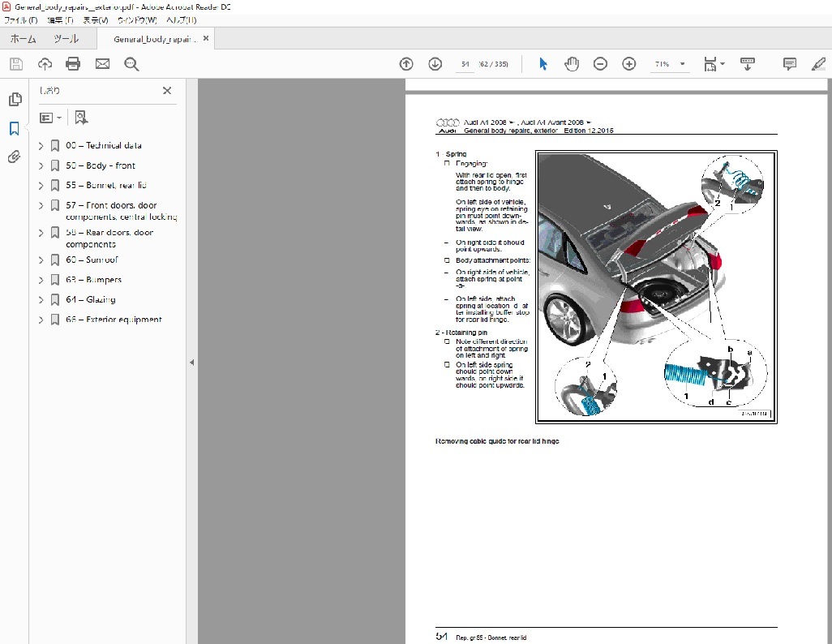Open the 編集 (Edit) menu
Screen dimensions: 832x644
click(60, 20)
